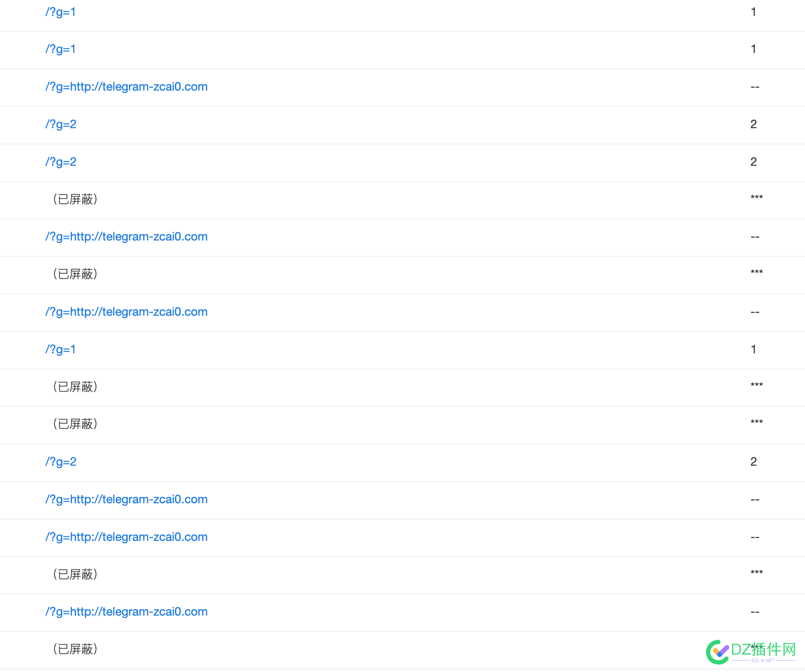The image size is (805, 672).
Task: Select the (已屏蔽) text directly above the last /?g=2 link
Action: point(75,424)
